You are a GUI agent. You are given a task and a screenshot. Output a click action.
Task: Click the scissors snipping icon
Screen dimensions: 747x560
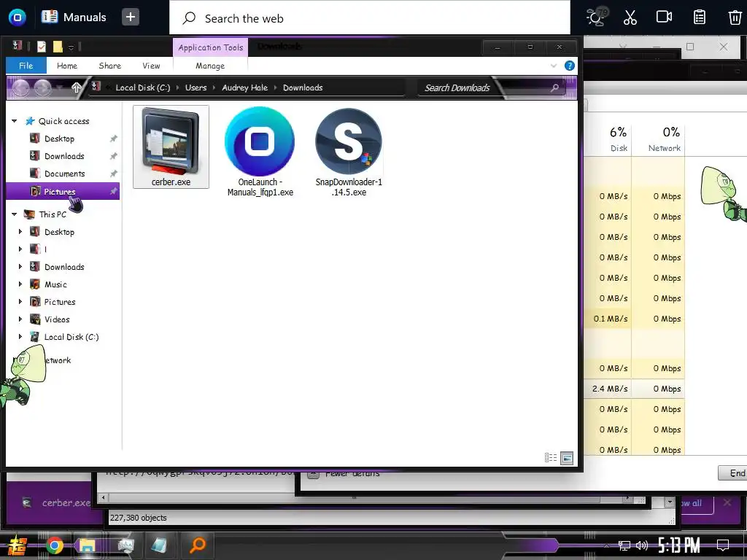[630, 17]
